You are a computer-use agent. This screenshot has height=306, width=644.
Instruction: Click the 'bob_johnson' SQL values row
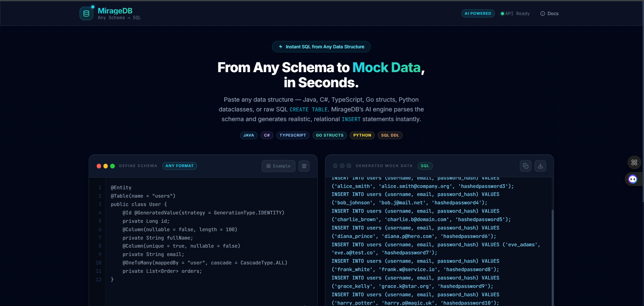[410, 203]
